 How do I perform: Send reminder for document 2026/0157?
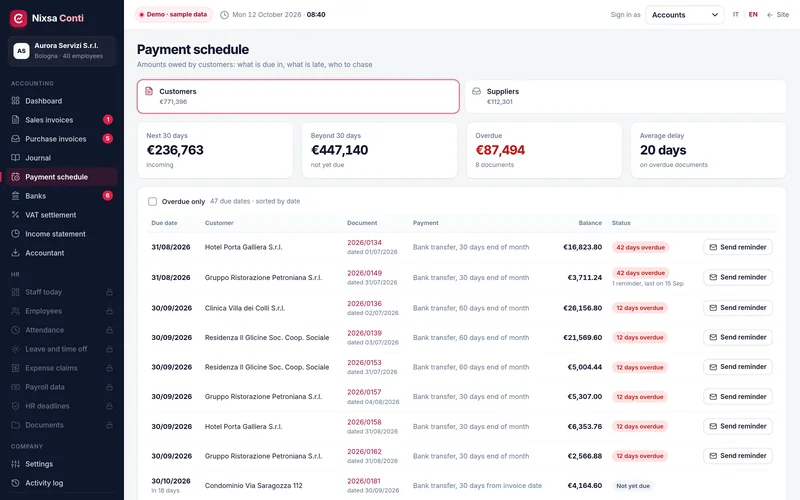click(738, 396)
